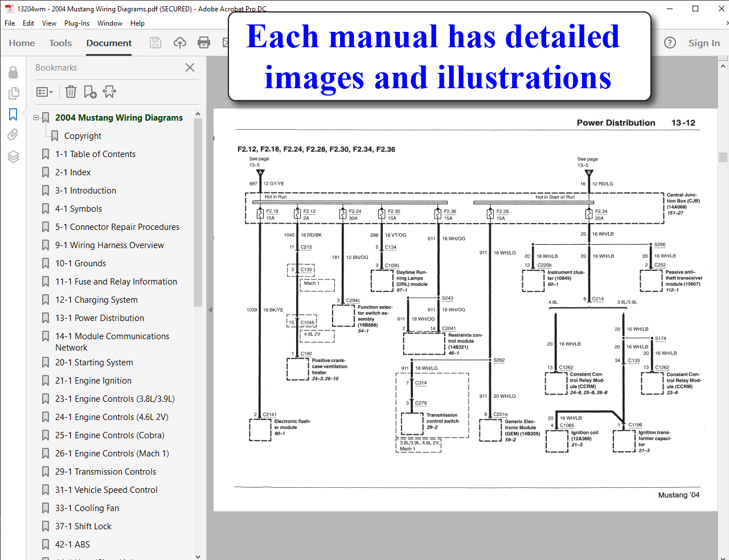Open the Layers panel icon
The height and width of the screenshot is (560, 729).
coord(13,157)
